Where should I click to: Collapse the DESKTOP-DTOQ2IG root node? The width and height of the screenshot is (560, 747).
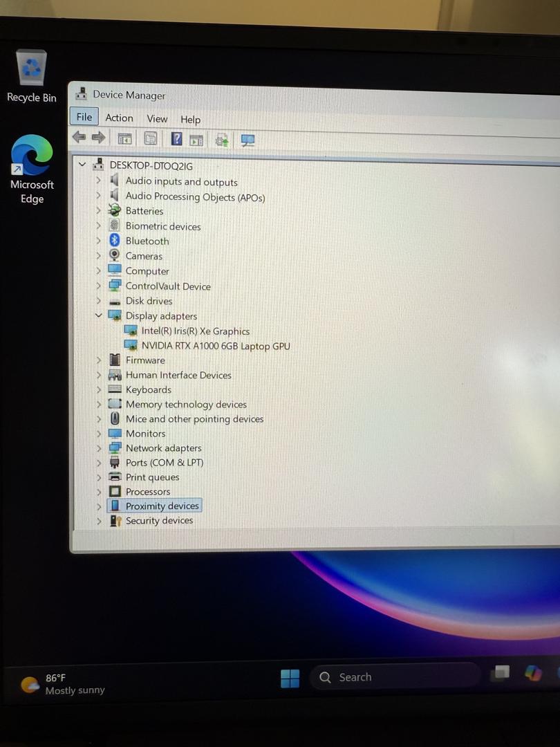(x=83, y=165)
